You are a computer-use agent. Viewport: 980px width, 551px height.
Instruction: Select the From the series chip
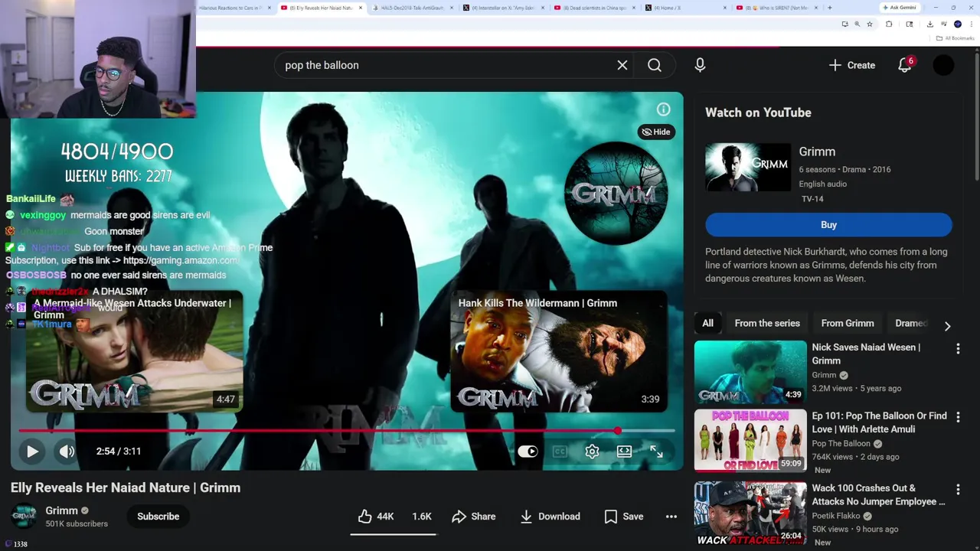click(767, 324)
